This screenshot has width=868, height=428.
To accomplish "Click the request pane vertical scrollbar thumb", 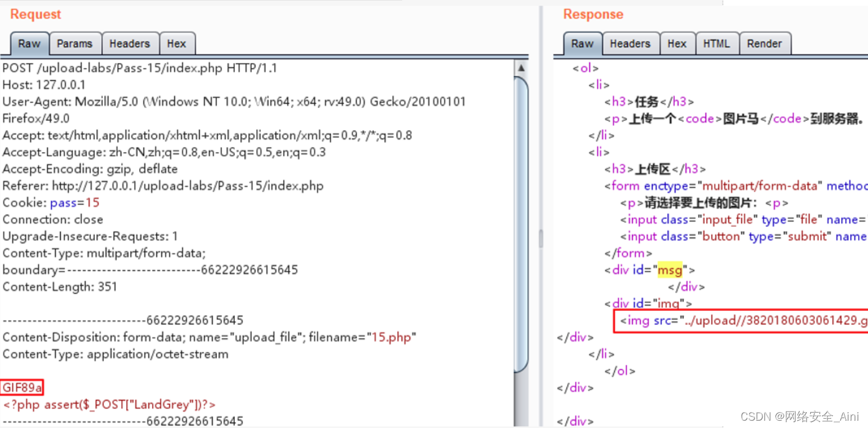I will click(521, 224).
